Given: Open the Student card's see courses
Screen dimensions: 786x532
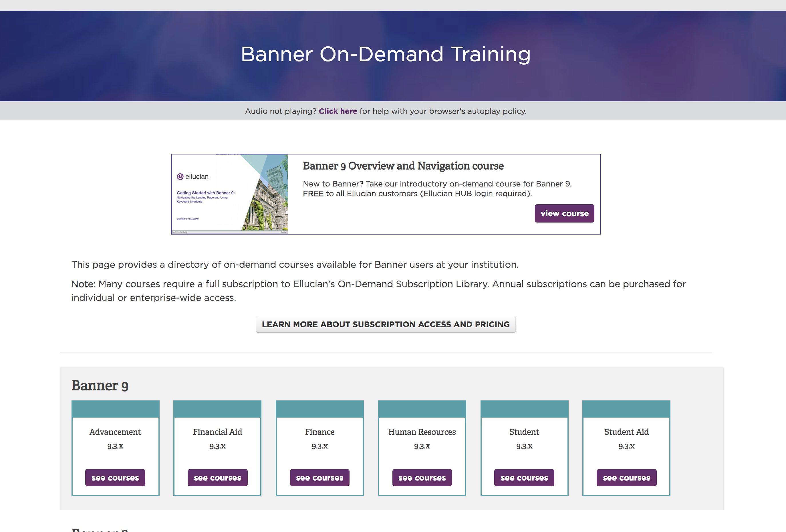Looking at the screenshot, I should click(524, 478).
